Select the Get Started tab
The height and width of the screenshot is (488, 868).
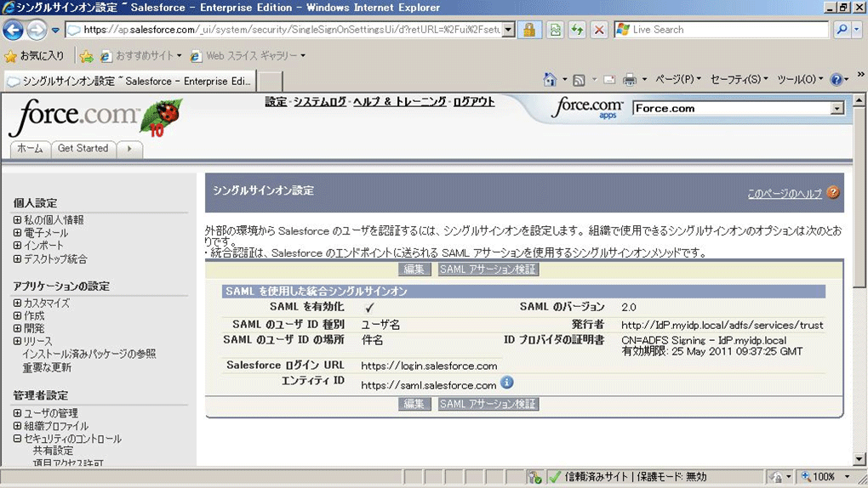[83, 148]
